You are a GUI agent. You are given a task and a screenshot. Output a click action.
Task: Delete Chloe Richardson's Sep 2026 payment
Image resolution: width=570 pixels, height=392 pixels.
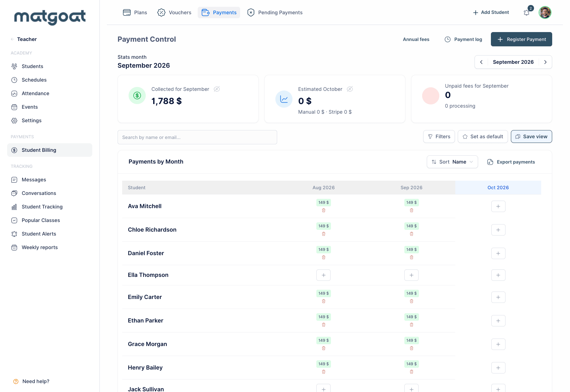pyautogui.click(x=411, y=234)
